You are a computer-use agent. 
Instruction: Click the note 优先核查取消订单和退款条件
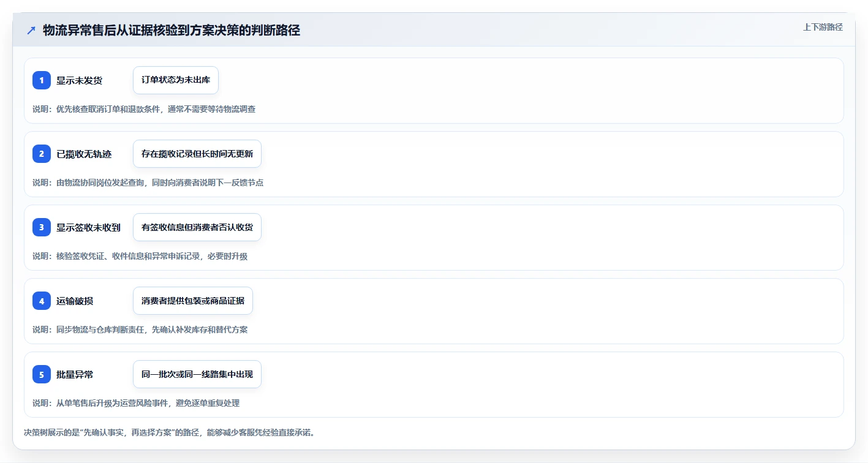click(144, 109)
